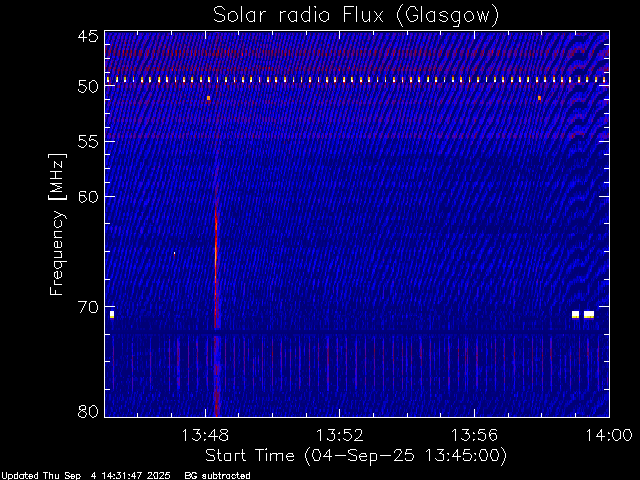The image size is (640, 480).
Task: Select the 50 frequency tick label
Action: click(88, 86)
